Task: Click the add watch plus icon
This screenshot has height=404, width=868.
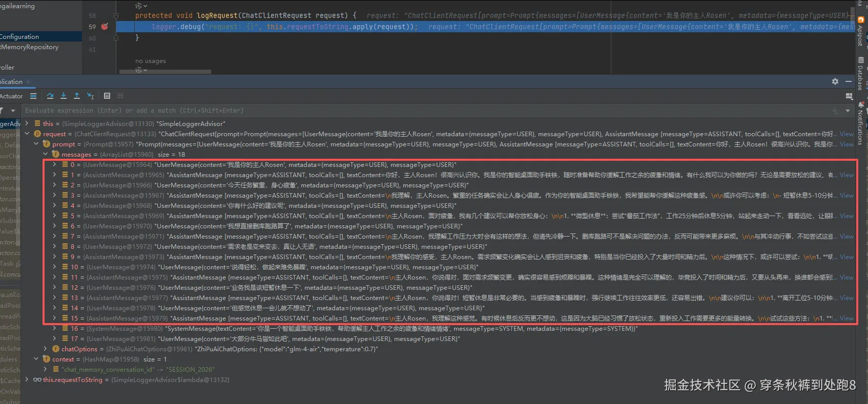Action: click(835, 111)
